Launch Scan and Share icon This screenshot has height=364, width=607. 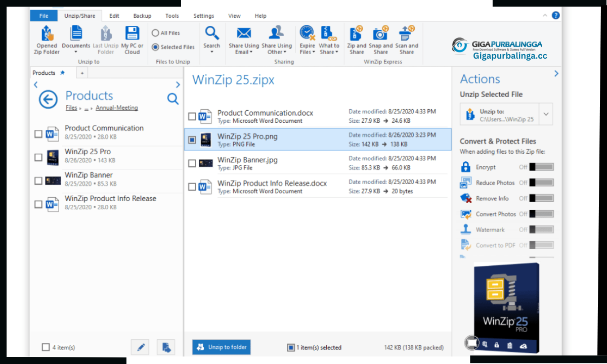pyautogui.click(x=407, y=33)
